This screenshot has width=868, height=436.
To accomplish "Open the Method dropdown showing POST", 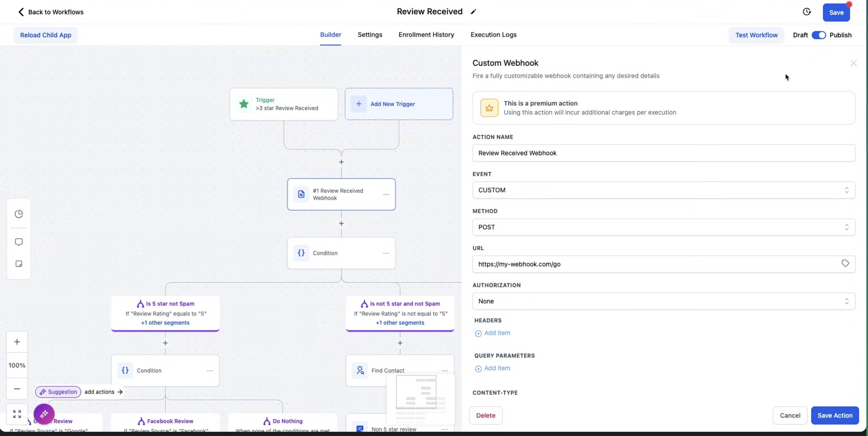I will [663, 227].
